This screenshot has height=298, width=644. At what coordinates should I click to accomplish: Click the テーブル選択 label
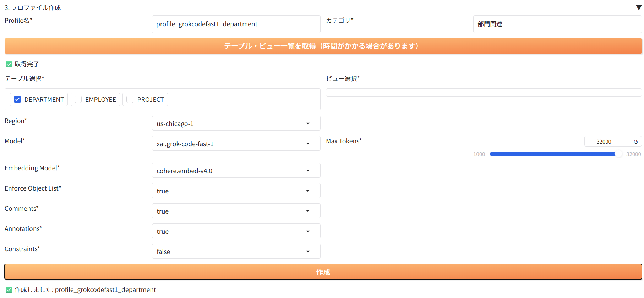point(24,78)
